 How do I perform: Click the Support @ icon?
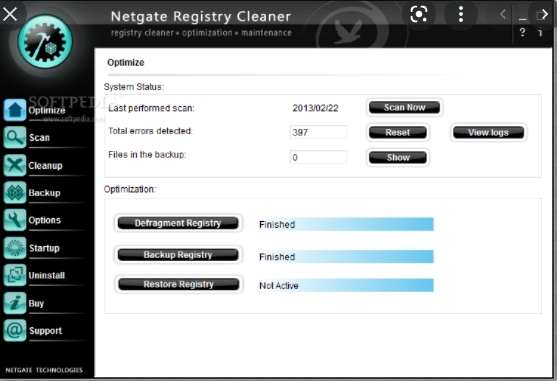[x=15, y=330]
